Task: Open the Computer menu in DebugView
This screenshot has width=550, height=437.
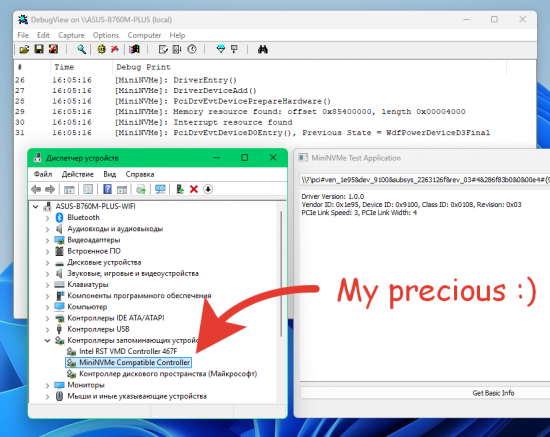Action: pos(144,35)
